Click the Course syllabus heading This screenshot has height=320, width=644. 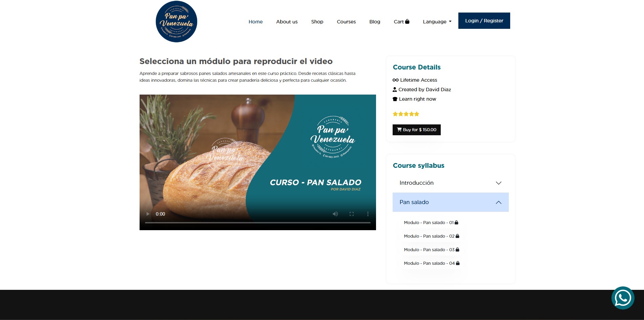coord(418,165)
